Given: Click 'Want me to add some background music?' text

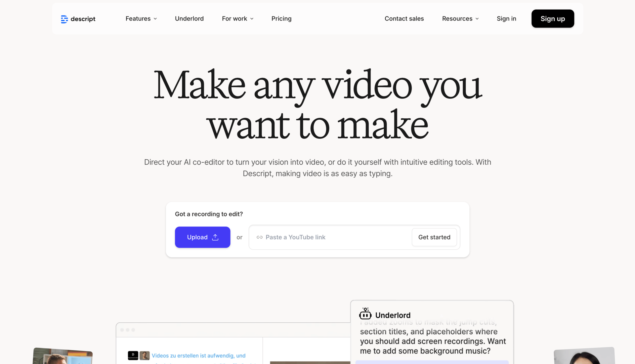Looking at the screenshot, I should [433, 346].
